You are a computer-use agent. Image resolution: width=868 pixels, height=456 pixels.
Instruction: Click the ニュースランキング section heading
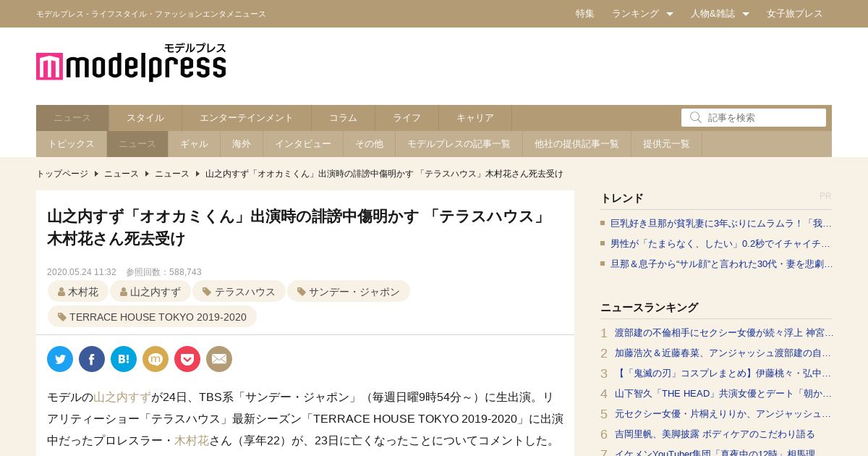[650, 308]
